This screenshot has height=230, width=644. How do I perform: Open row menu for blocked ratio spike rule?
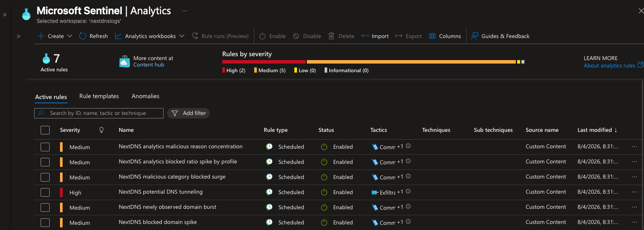(x=634, y=162)
